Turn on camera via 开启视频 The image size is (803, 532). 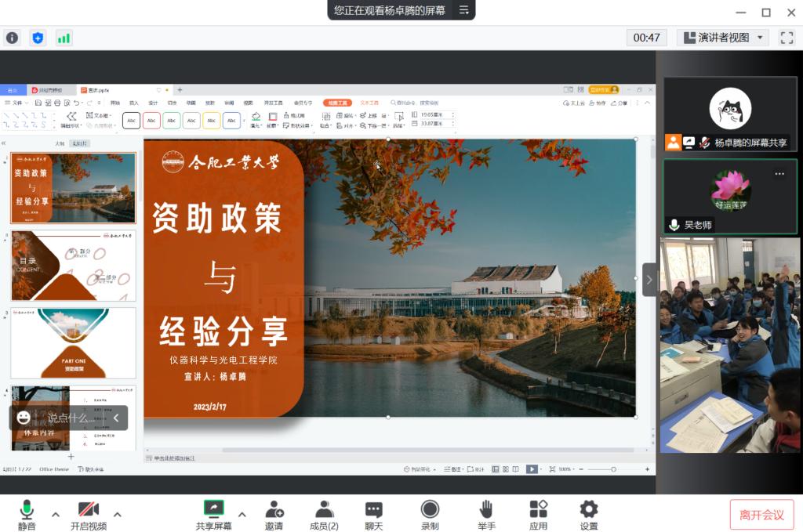coord(89,515)
